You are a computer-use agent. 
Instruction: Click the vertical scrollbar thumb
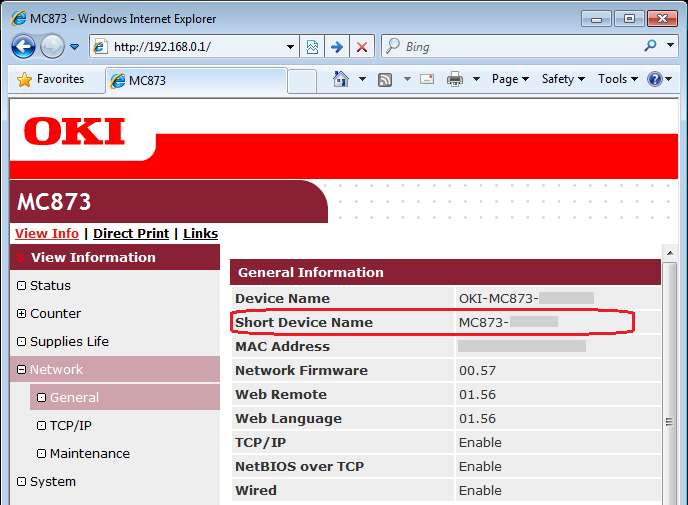pyautogui.click(x=670, y=384)
